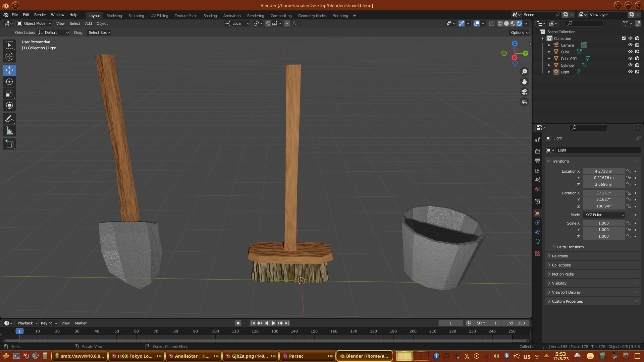The width and height of the screenshot is (644, 362).
Task: Open the Object Data light properties tab
Action: [538, 241]
